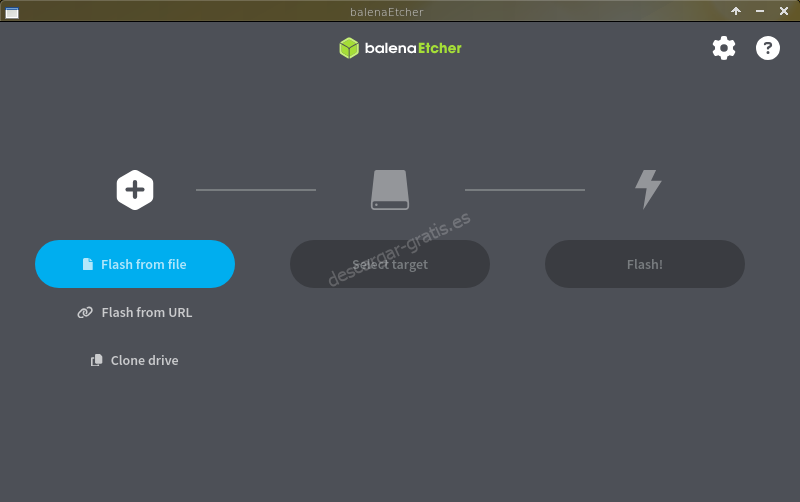Click the title bar up-arrow button
Image resolution: width=800 pixels, height=502 pixels.
(x=736, y=11)
